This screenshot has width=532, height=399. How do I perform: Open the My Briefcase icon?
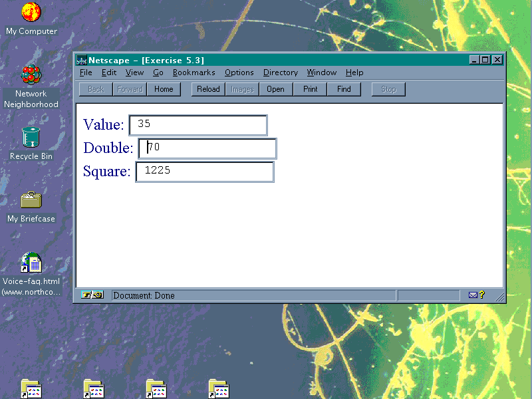coord(31,199)
